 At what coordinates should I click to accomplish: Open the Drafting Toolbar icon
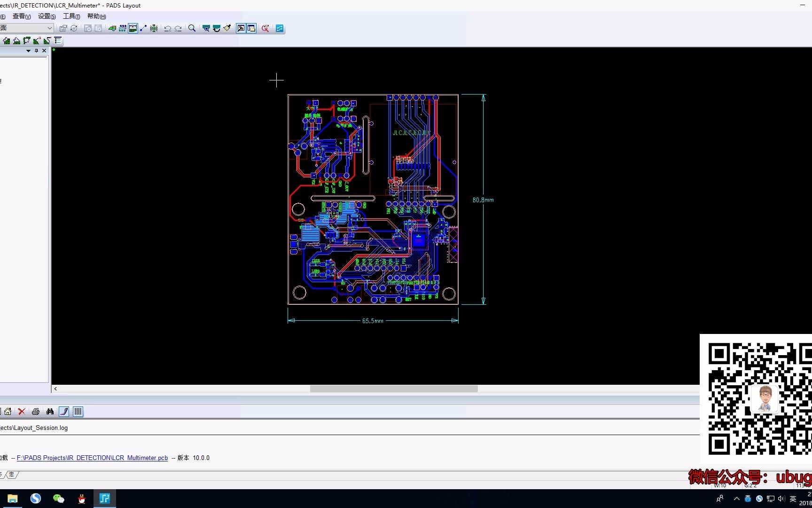tap(123, 28)
